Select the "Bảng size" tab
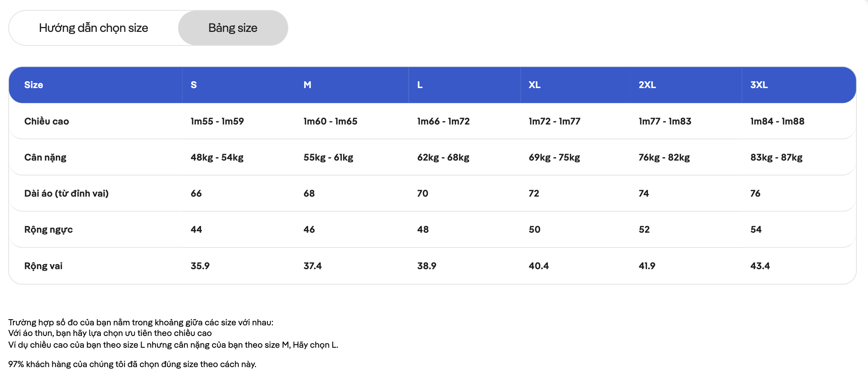Screen dimensions: 868x391 click(x=233, y=28)
